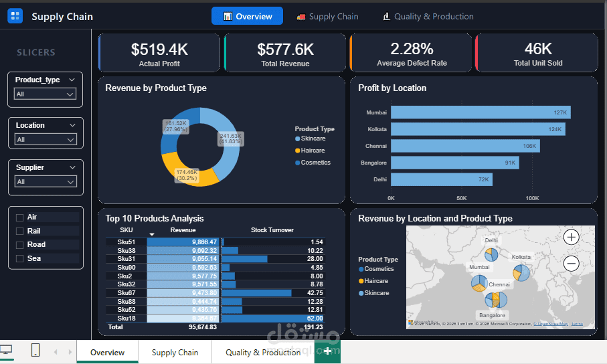
Task: Open the Supply Chain page with truck icon
Action: pos(327,17)
